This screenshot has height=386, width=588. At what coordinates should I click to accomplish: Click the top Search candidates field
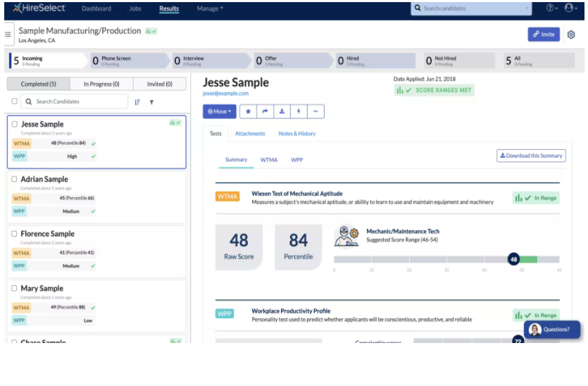click(471, 8)
